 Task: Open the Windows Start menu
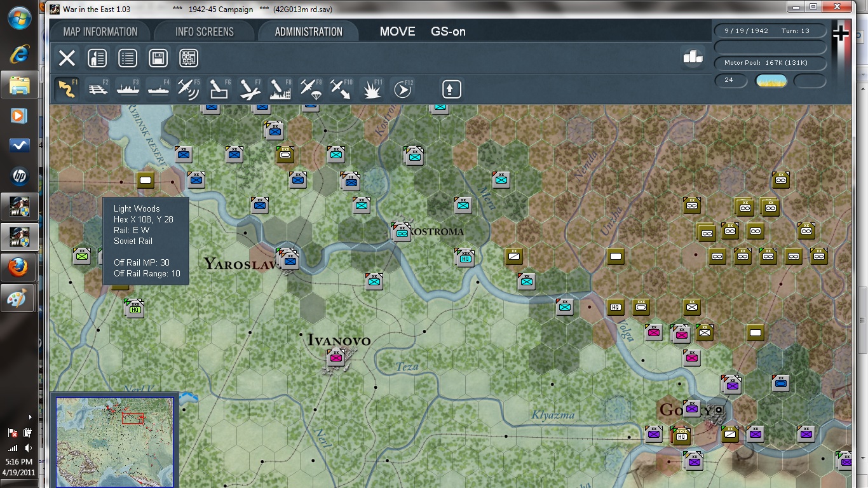[19, 19]
